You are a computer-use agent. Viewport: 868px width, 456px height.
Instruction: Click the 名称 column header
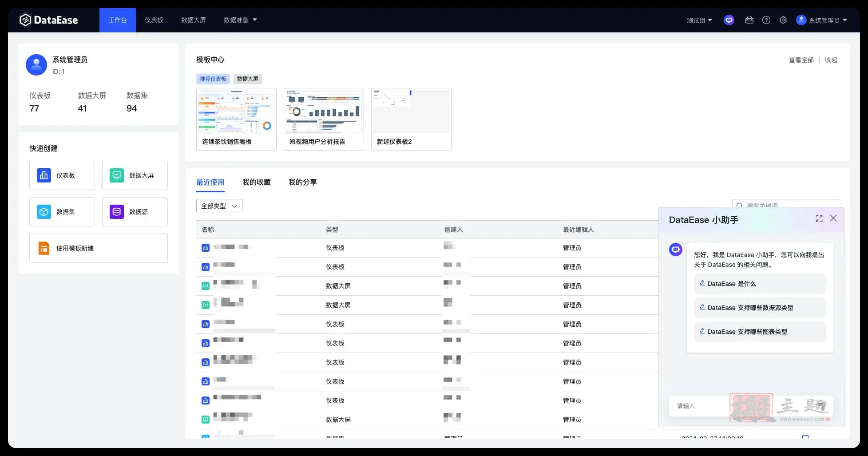(208, 230)
